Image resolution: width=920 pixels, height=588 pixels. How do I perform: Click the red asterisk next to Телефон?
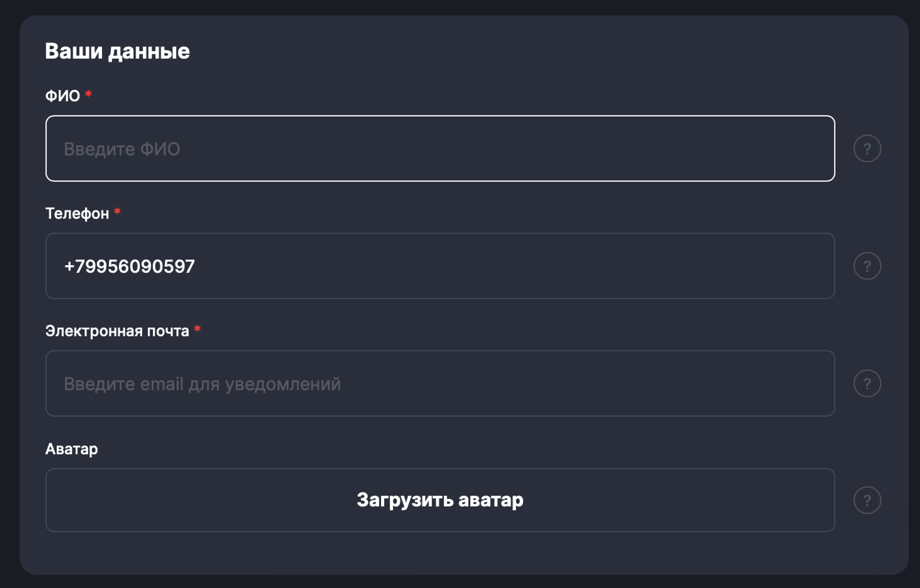(x=117, y=211)
